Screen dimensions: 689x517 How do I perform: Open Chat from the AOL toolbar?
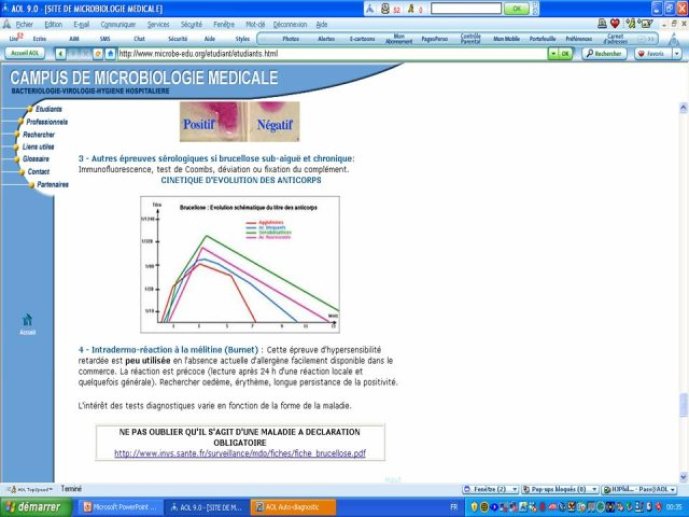click(x=139, y=39)
